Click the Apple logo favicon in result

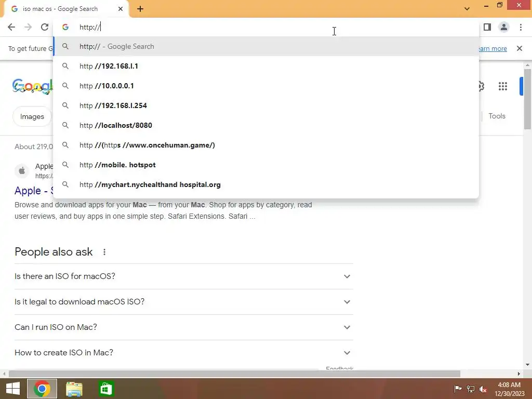[22, 170]
